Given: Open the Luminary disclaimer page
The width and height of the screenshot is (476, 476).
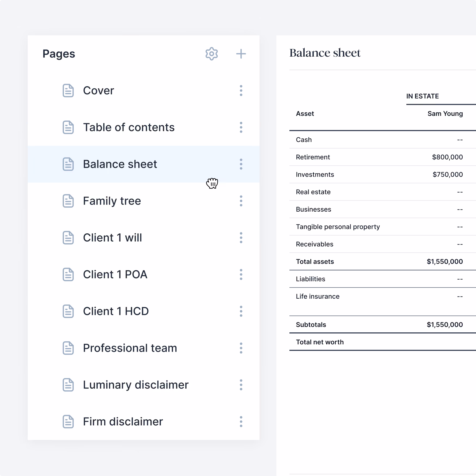Looking at the screenshot, I should pyautogui.click(x=144, y=385).
